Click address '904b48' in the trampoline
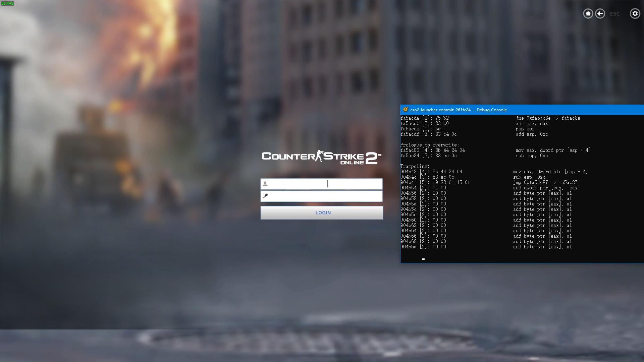This screenshot has height=362, width=644. tap(408, 172)
